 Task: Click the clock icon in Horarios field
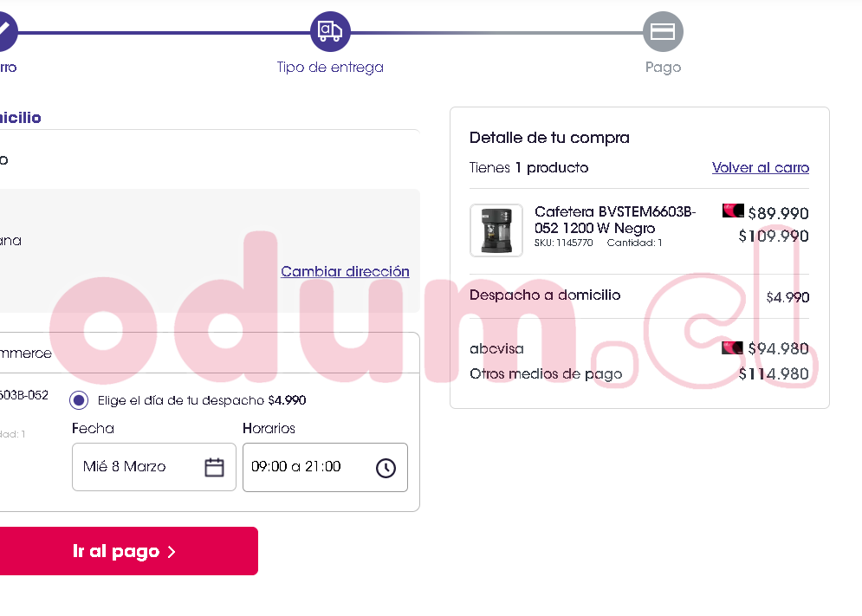[x=386, y=468]
